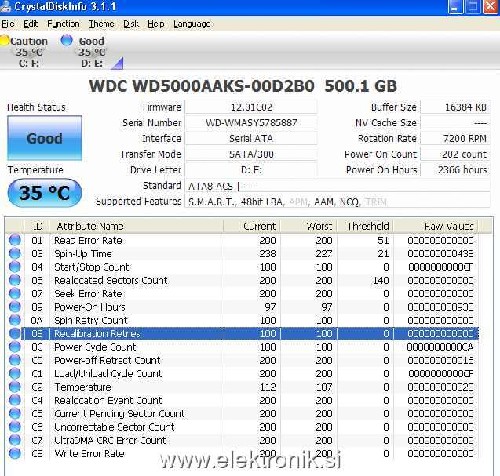
Task: Select the Good disk D: E: status icon
Action: pos(66,41)
